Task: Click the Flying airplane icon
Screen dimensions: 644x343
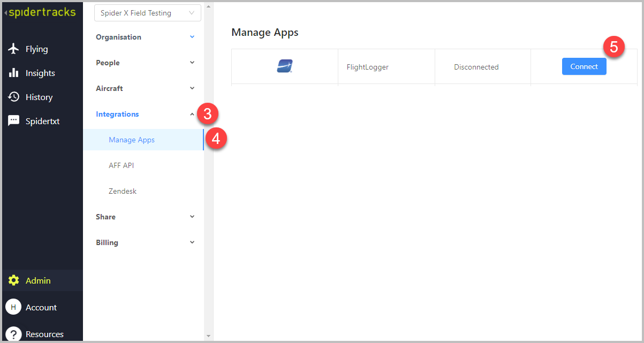Action: [14, 49]
